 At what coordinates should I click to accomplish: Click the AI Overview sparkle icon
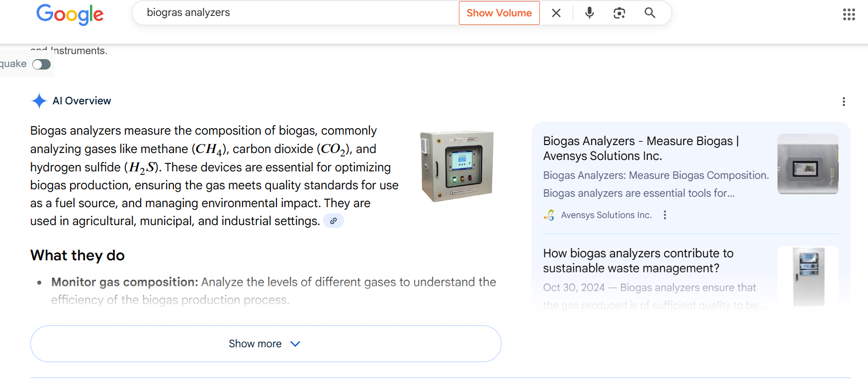point(39,101)
